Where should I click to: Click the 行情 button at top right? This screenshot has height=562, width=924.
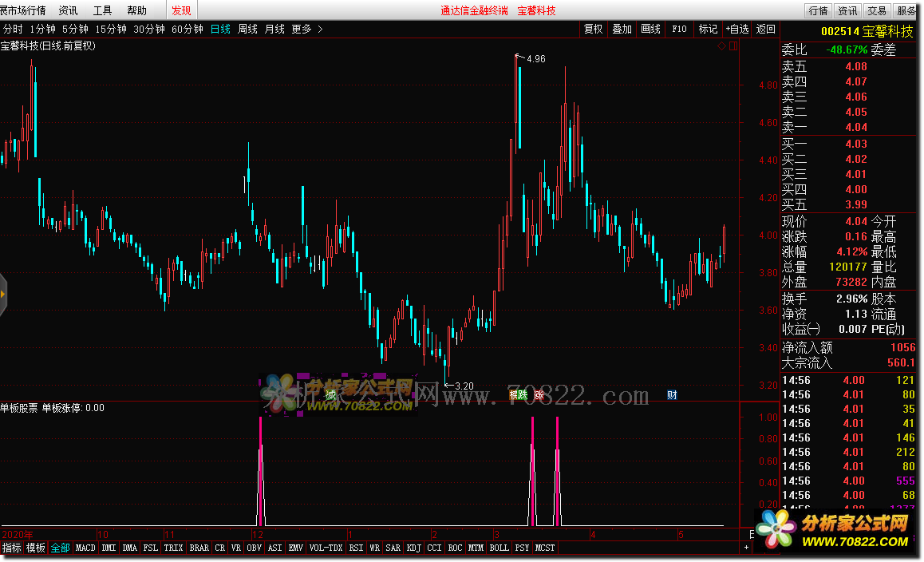[x=819, y=10]
